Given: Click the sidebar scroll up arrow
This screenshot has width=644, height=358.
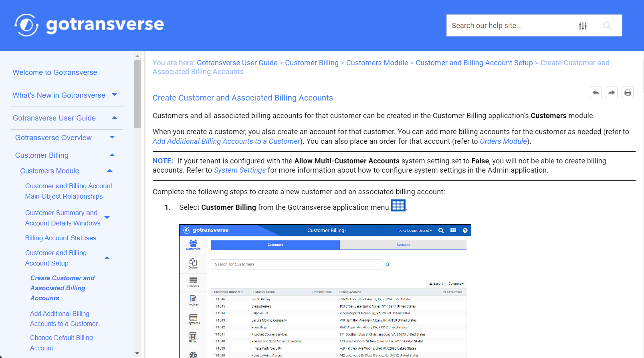Looking at the screenshot, I should 137,56.
